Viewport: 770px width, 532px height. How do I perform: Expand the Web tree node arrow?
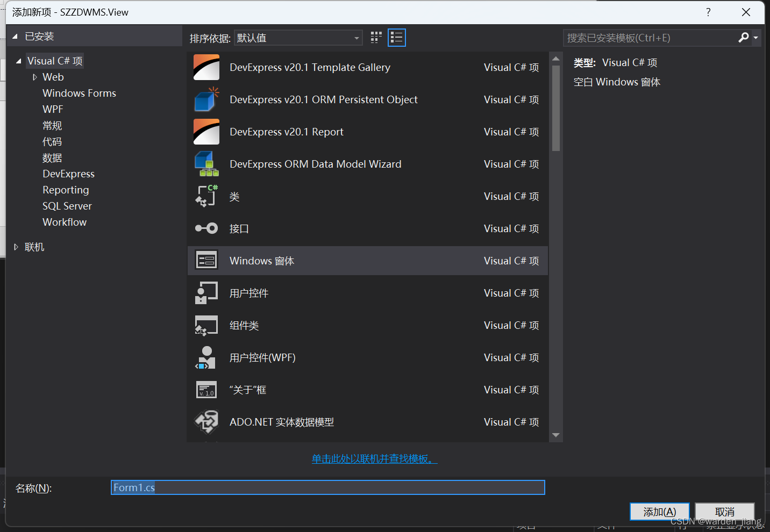pyautogui.click(x=35, y=77)
